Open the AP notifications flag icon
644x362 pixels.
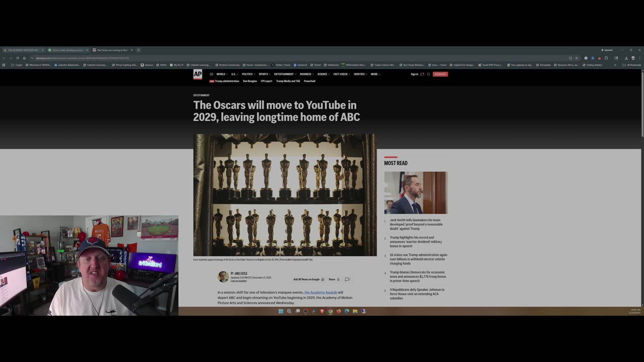coord(422,74)
